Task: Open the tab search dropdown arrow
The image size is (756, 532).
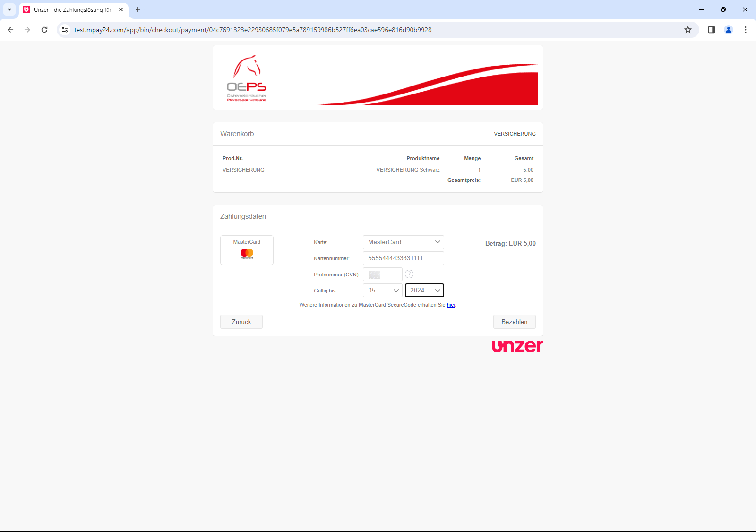Action: pyautogui.click(x=9, y=9)
